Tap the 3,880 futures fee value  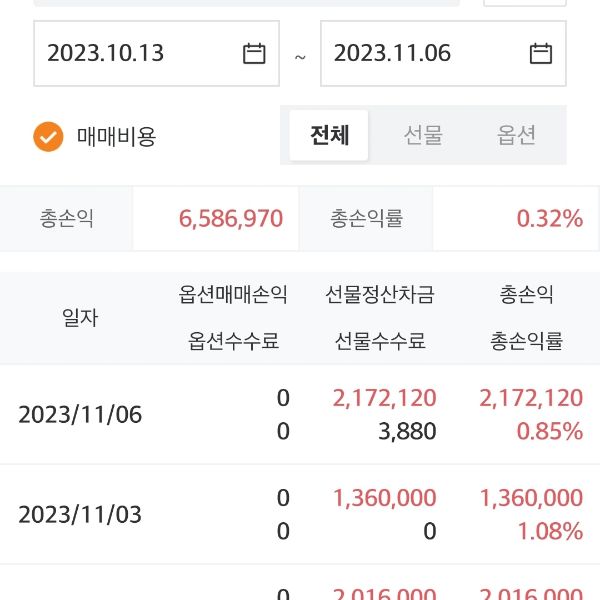408,431
